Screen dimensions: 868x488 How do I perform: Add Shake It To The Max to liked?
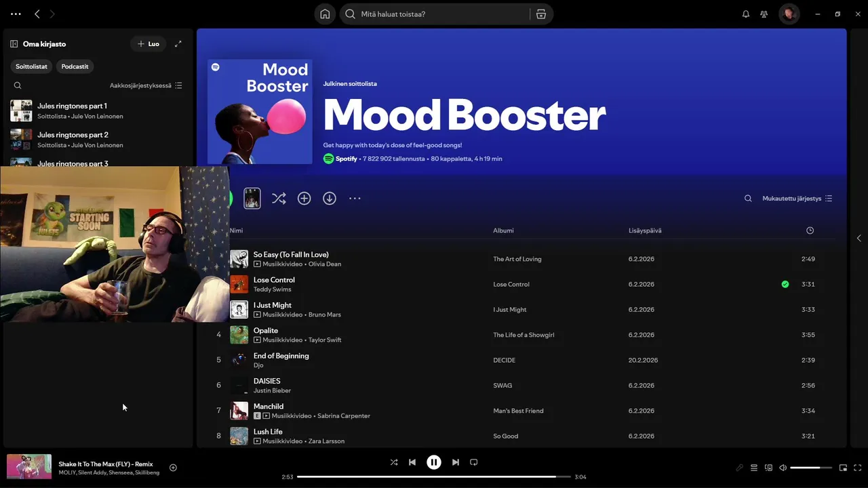tap(173, 468)
